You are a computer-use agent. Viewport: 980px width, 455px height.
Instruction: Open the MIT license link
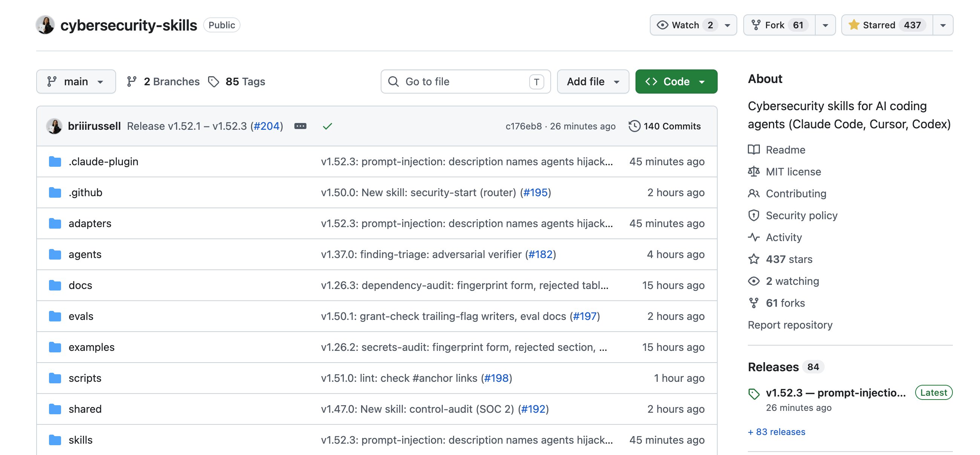[x=793, y=172]
